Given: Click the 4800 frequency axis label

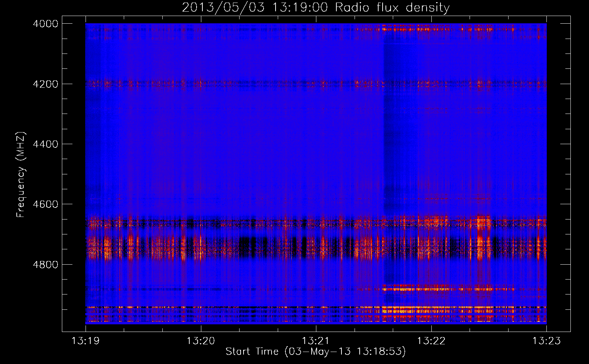Looking at the screenshot, I should (x=46, y=265).
